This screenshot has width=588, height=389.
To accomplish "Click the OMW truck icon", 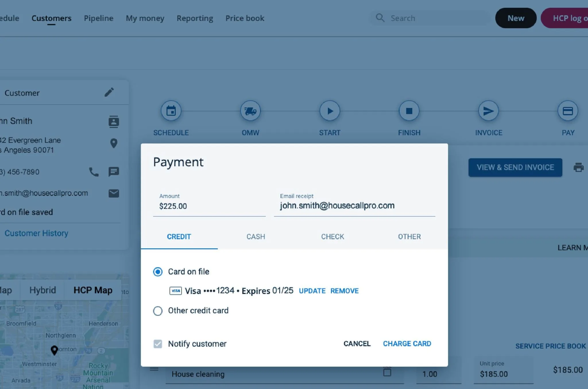I will point(250,111).
